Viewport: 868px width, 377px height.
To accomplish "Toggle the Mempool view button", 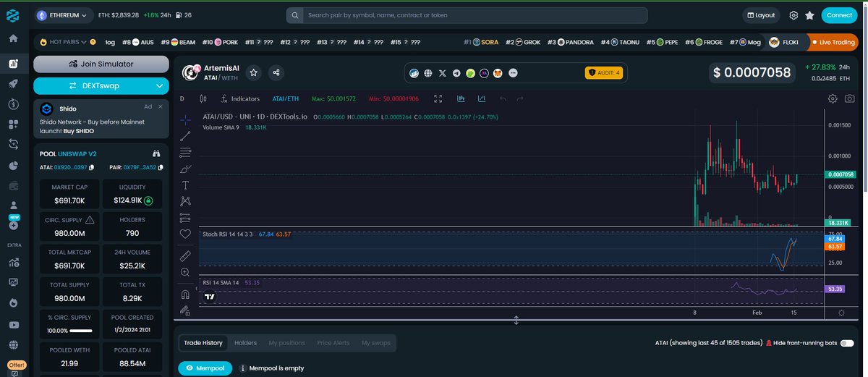I will [x=205, y=368].
